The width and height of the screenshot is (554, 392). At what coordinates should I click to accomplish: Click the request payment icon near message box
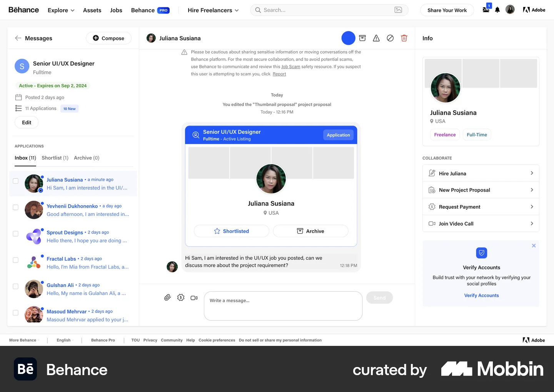point(181,297)
